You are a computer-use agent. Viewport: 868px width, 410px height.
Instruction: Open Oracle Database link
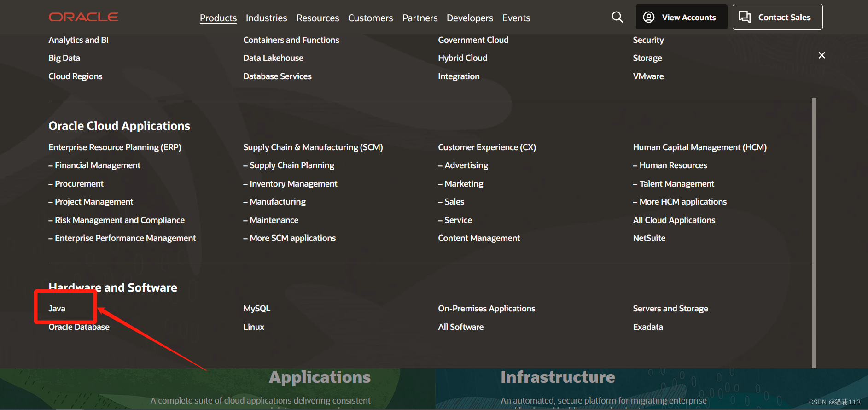click(x=79, y=327)
